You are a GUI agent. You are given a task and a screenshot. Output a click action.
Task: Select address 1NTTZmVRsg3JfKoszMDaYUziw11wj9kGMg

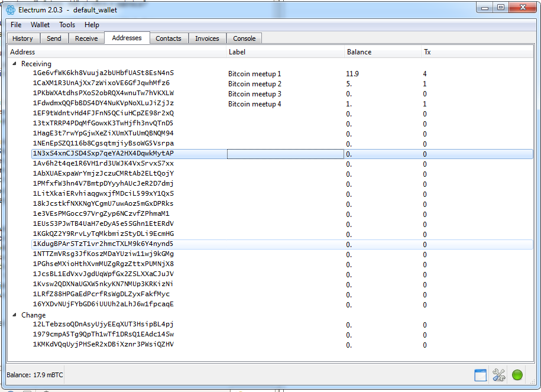point(103,254)
